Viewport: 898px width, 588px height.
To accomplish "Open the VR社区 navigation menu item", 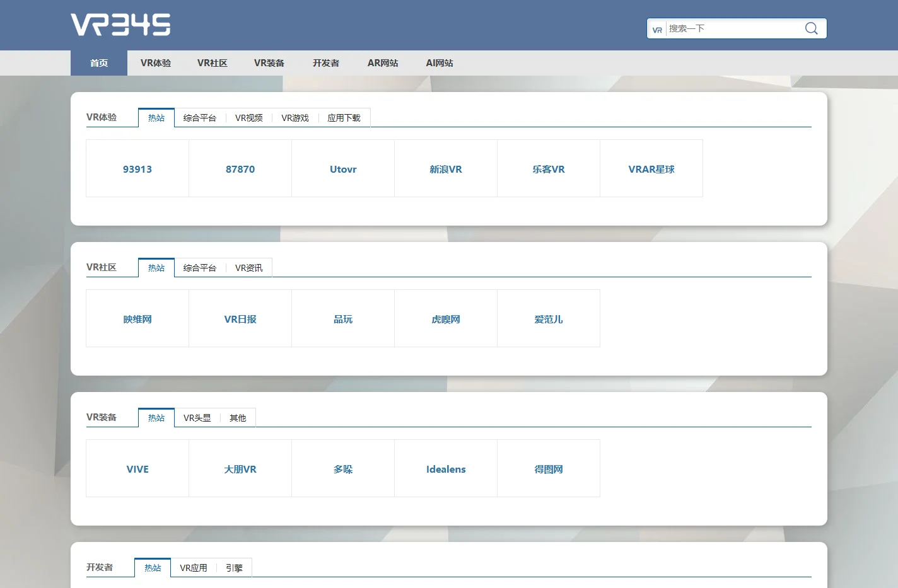I will click(x=213, y=63).
